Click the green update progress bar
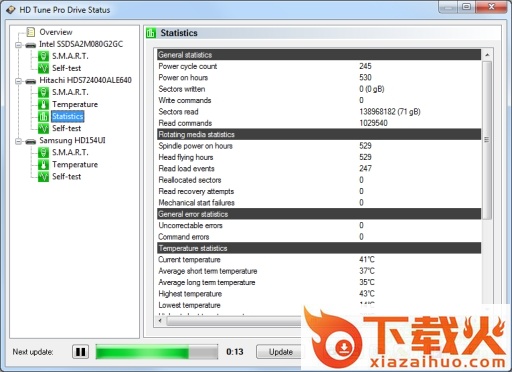512x372 pixels. 157,352
